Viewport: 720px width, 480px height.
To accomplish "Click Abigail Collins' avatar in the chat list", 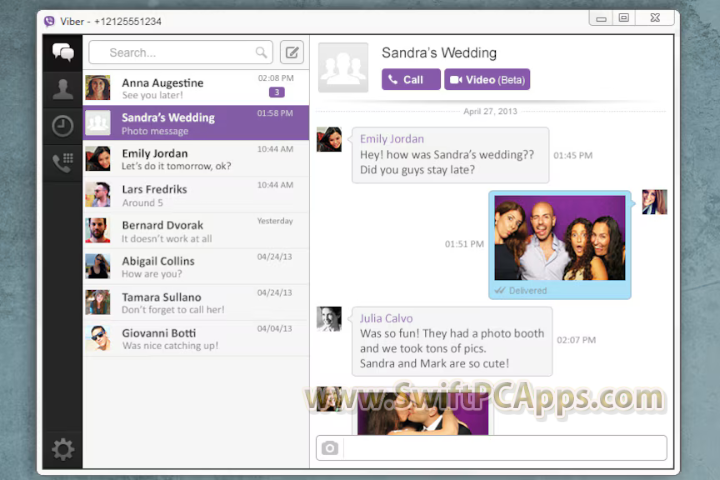I will click(x=98, y=266).
